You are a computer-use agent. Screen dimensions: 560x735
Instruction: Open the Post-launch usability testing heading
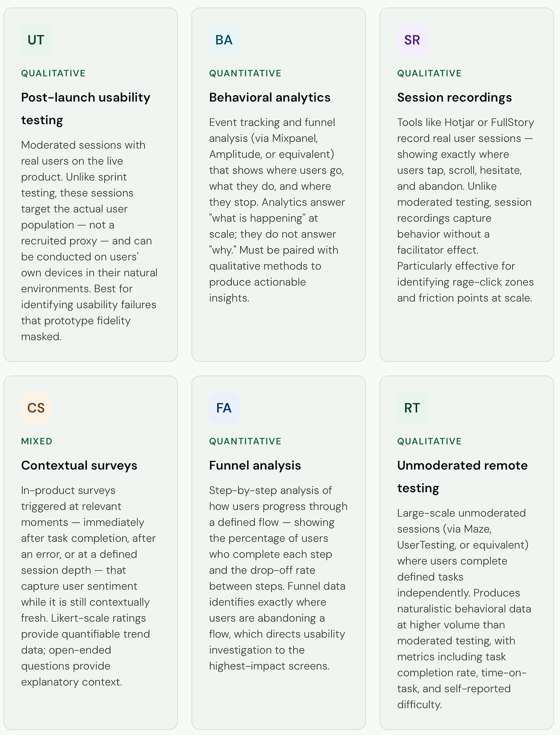pyautogui.click(x=86, y=108)
